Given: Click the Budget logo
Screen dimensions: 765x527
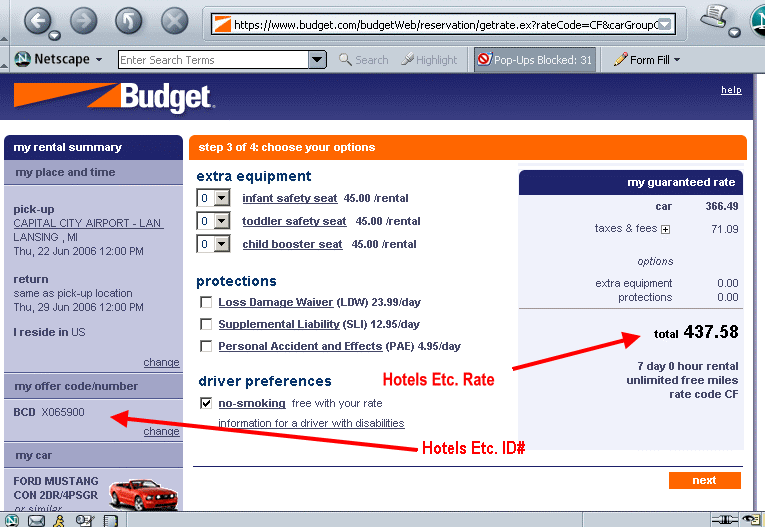Looking at the screenshot, I should coord(113,97).
